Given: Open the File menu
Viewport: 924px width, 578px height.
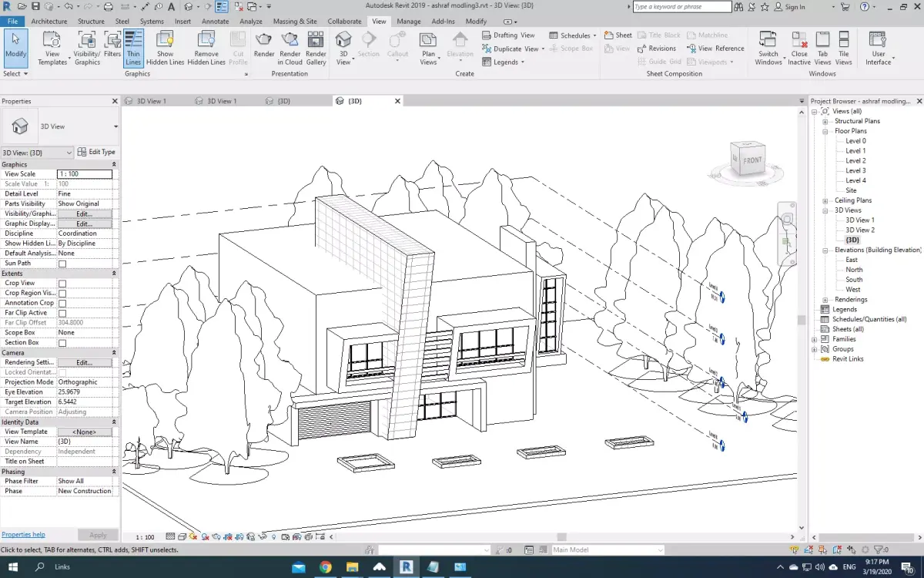Looking at the screenshot, I should click(x=13, y=22).
